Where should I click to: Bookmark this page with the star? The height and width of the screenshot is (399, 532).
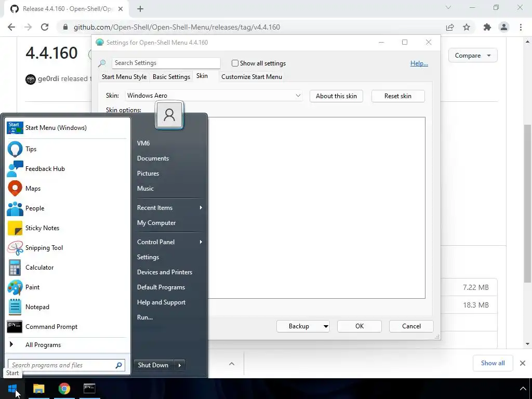click(x=467, y=27)
